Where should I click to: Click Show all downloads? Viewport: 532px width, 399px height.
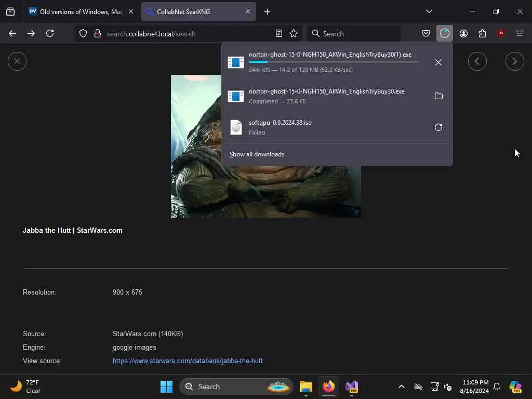[257, 154]
